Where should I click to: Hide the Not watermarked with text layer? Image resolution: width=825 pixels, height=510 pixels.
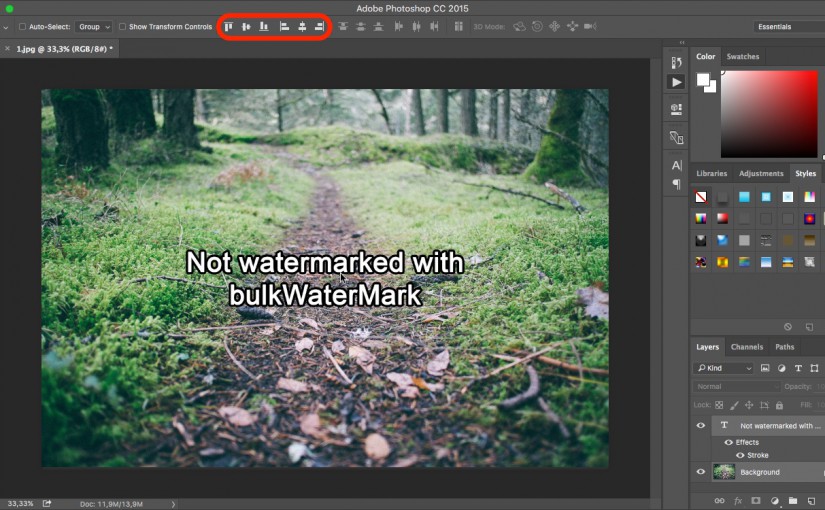pyautogui.click(x=701, y=425)
